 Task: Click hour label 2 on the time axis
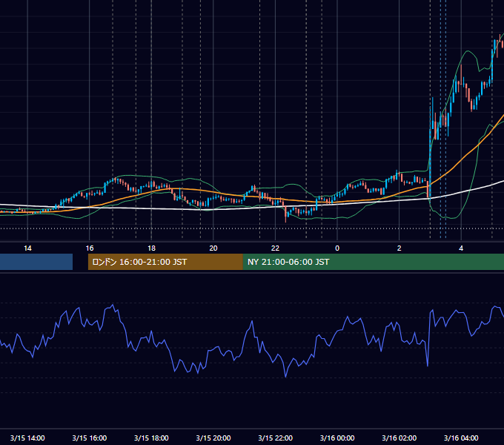coord(399,248)
